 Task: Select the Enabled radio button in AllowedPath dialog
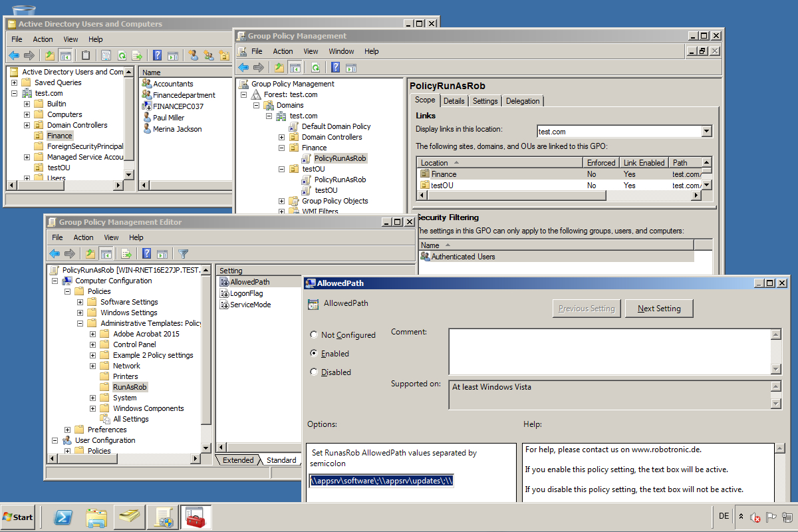pos(313,353)
